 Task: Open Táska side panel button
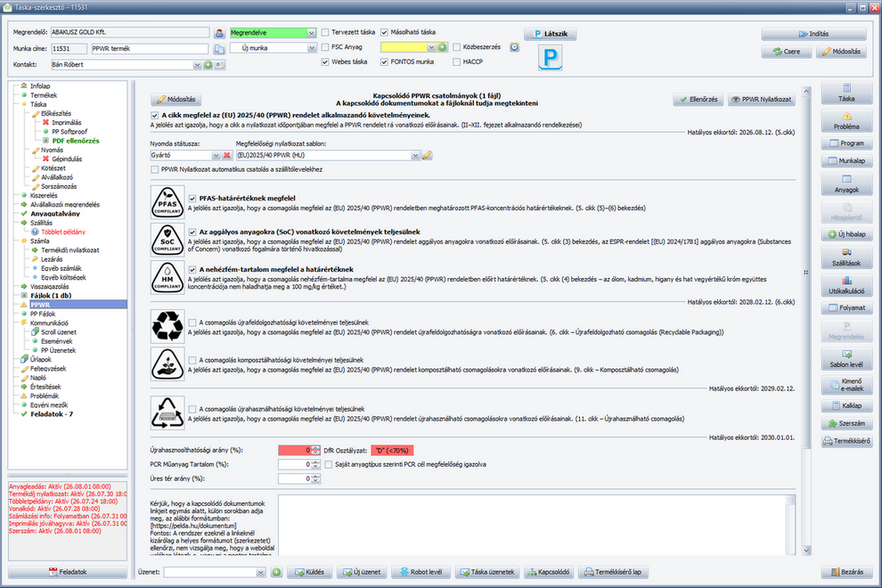(846, 93)
